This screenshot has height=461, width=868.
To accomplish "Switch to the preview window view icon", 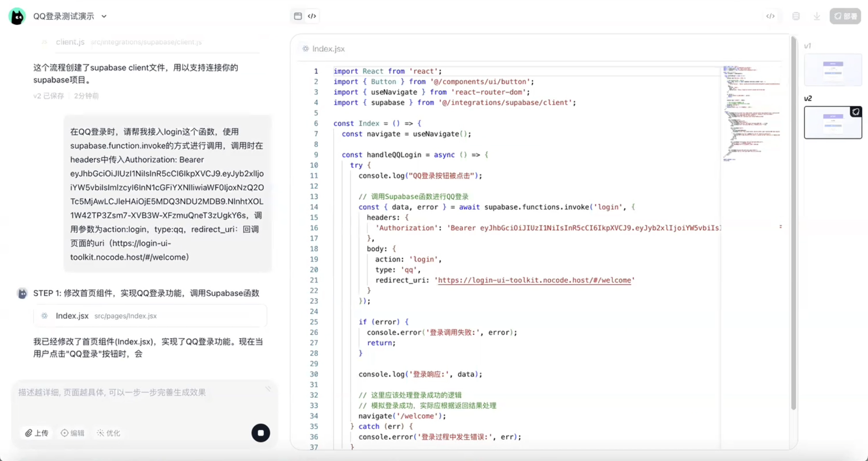I will coord(298,16).
